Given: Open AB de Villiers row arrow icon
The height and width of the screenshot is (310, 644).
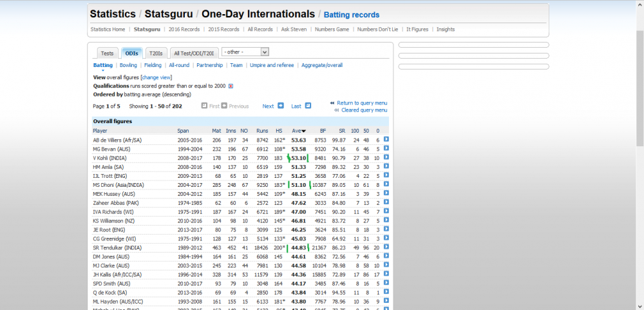Looking at the screenshot, I should point(386,139).
